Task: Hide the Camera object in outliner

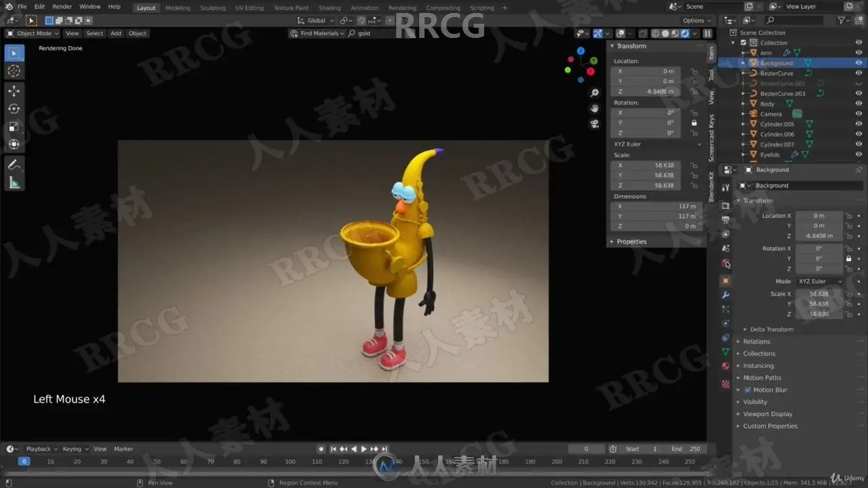Action: point(859,114)
